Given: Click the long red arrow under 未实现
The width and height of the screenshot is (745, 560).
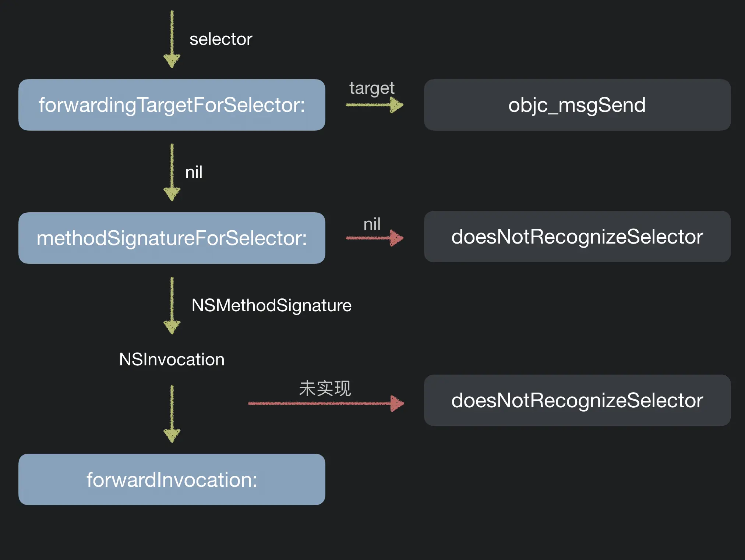Looking at the screenshot, I should (x=326, y=404).
